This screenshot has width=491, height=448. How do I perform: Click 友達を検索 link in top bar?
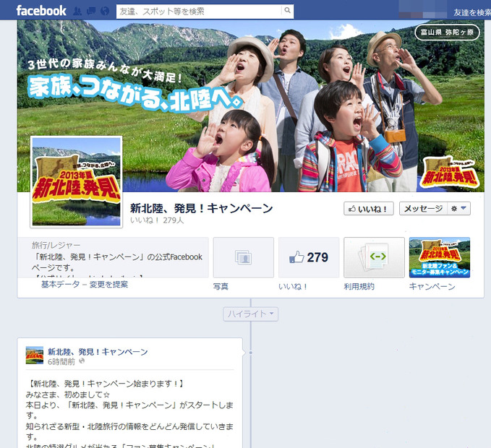(472, 12)
